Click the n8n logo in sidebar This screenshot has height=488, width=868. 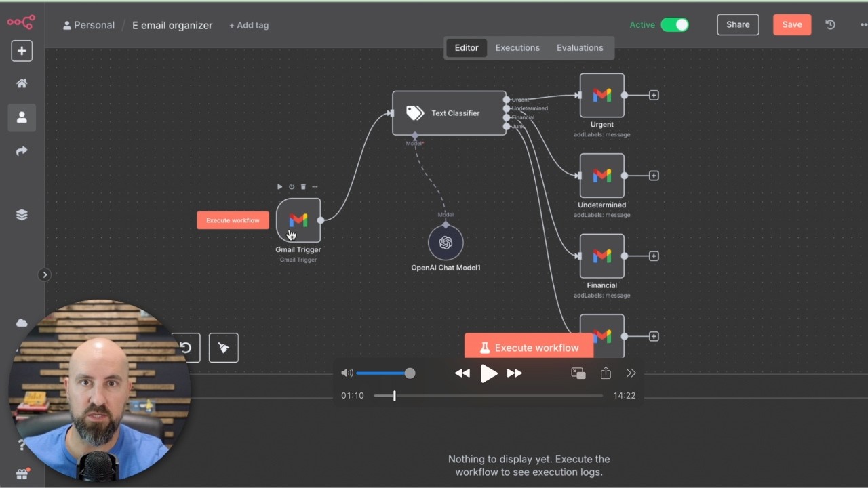tap(20, 22)
